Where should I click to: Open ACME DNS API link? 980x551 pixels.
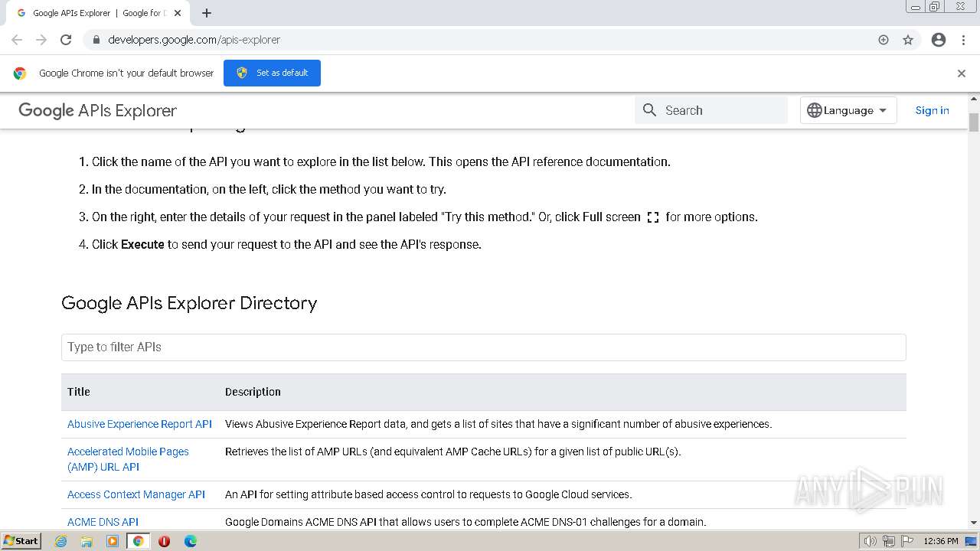coord(103,522)
